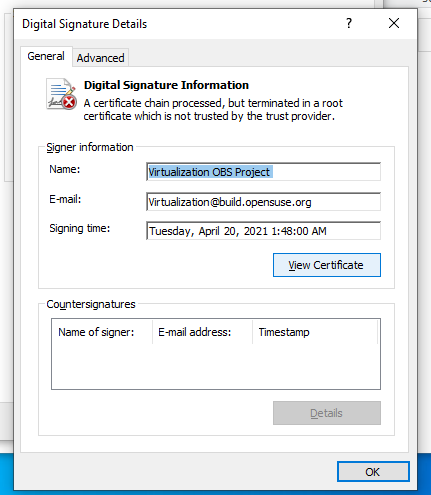This screenshot has width=431, height=495.
Task: Select the General tab
Action: coord(46,56)
